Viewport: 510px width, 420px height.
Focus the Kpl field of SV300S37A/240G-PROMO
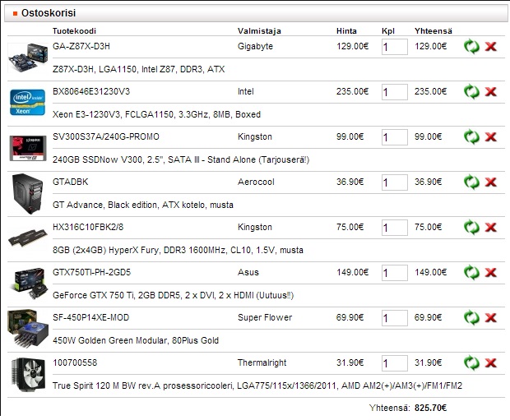point(395,137)
